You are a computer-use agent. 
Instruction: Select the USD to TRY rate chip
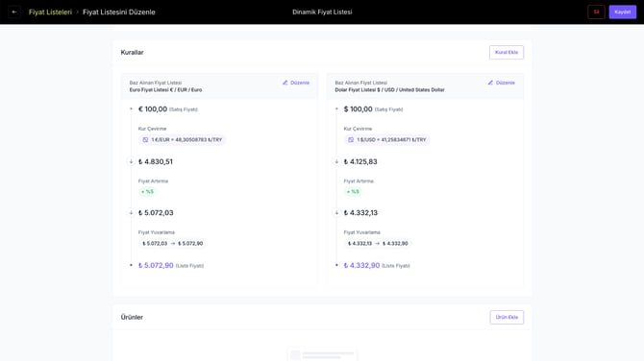click(387, 140)
